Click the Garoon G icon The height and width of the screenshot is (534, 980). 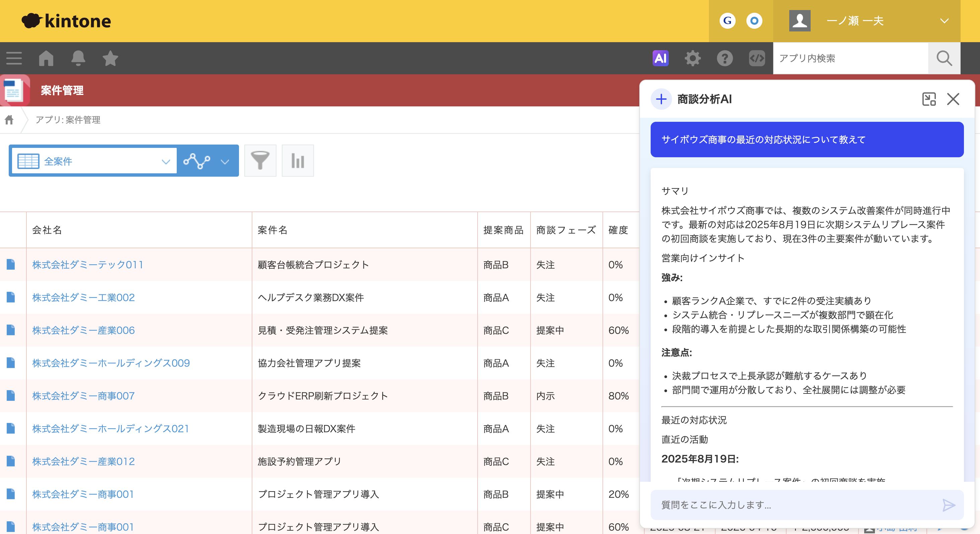[727, 20]
